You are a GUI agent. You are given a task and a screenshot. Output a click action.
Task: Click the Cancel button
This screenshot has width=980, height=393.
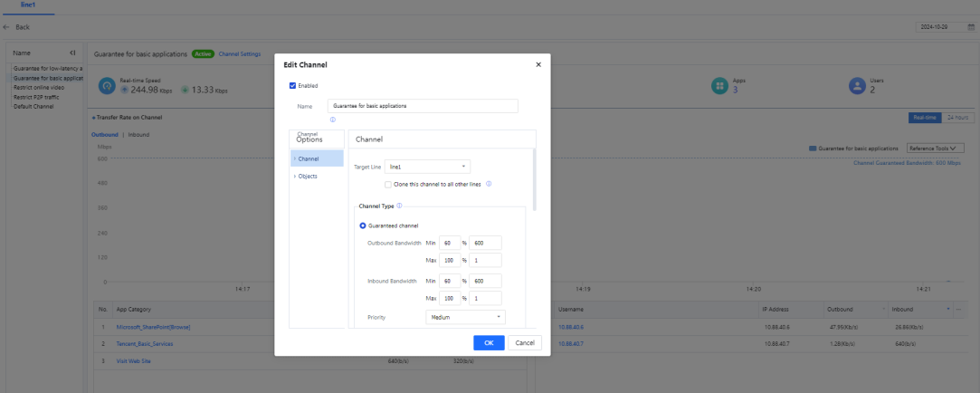pyautogui.click(x=525, y=342)
